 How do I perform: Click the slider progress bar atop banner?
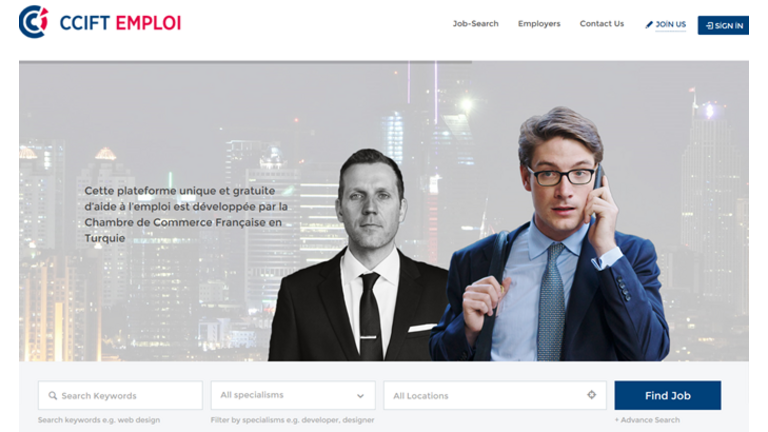(245, 62)
